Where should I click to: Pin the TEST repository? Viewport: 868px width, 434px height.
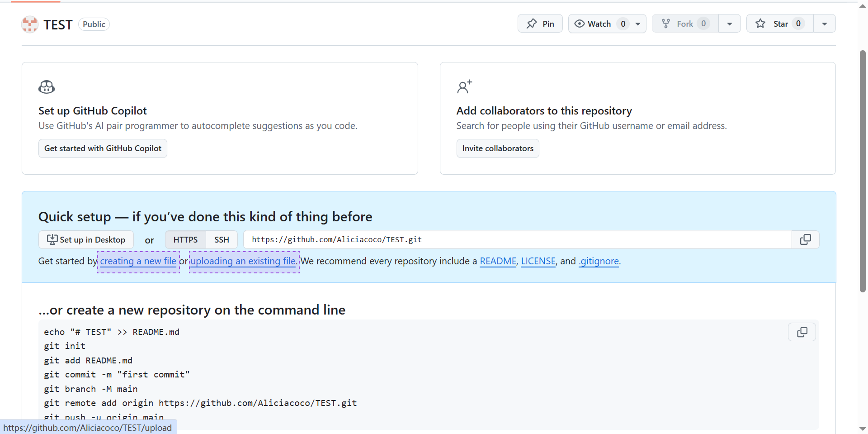pyautogui.click(x=540, y=24)
